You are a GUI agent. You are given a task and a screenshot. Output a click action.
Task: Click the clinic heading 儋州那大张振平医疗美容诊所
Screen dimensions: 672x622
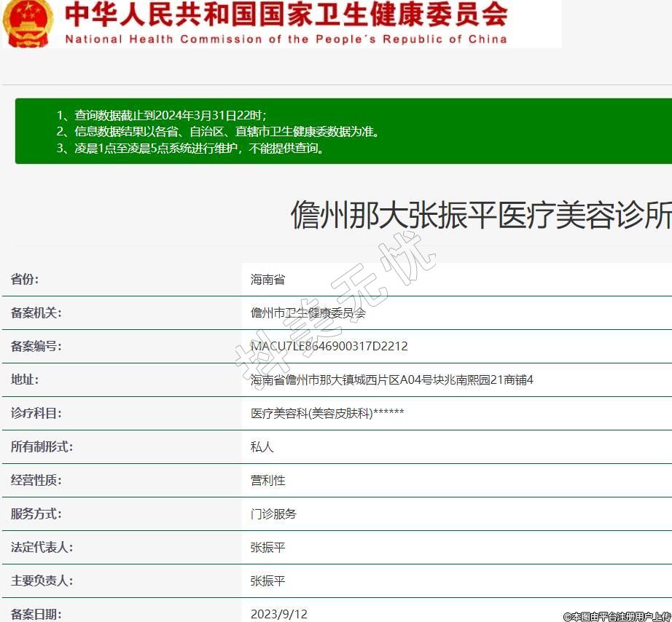tap(480, 216)
